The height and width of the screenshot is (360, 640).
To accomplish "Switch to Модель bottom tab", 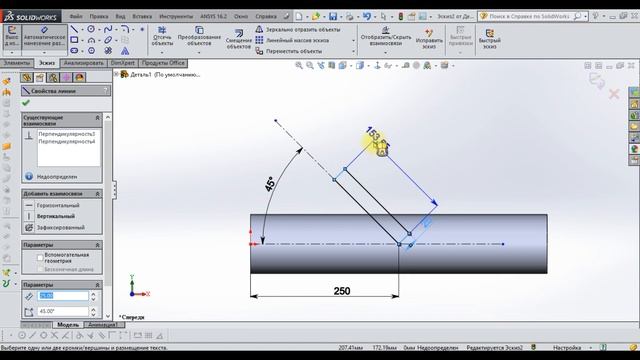I will coord(68,325).
